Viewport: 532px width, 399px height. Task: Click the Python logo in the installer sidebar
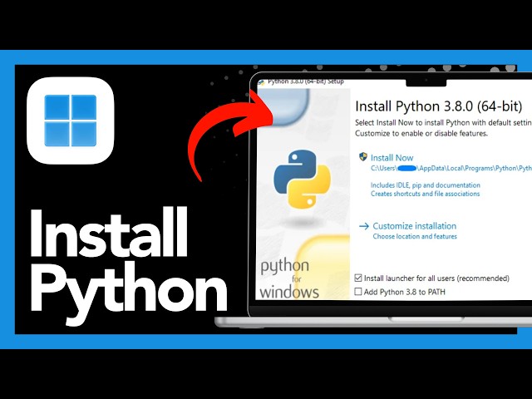coord(302,179)
